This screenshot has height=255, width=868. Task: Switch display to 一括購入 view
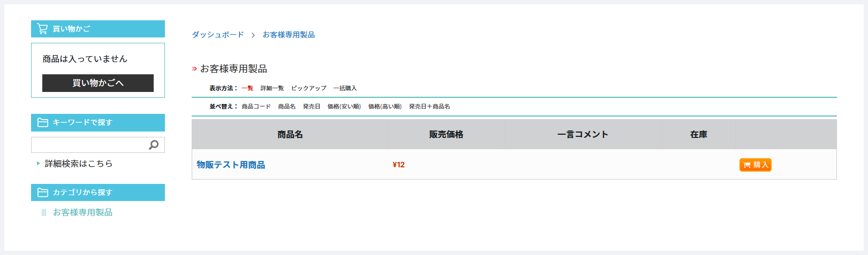point(345,88)
